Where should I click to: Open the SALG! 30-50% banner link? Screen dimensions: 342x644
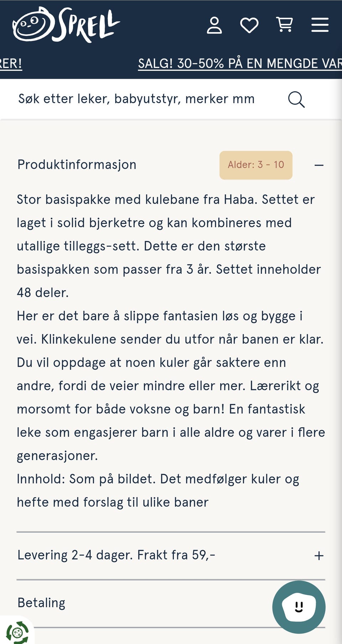[x=239, y=63]
